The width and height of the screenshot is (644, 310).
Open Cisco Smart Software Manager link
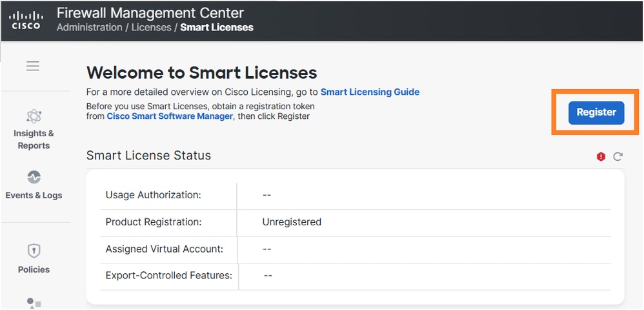click(x=170, y=116)
